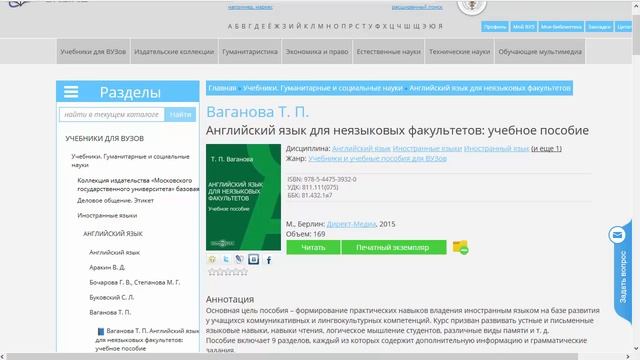
Task: Open the Профиль button
Action: pyautogui.click(x=495, y=27)
